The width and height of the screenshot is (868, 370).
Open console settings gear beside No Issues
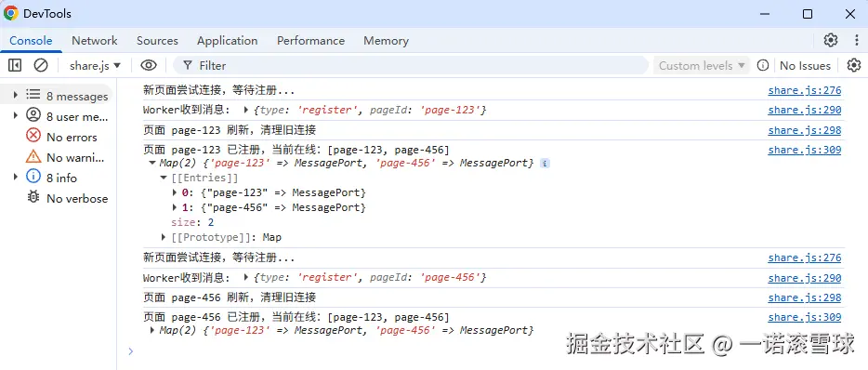click(x=854, y=65)
